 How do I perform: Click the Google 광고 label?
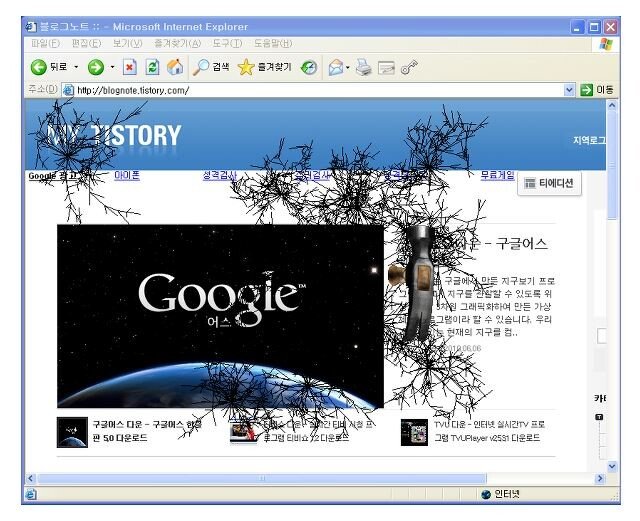(52, 176)
